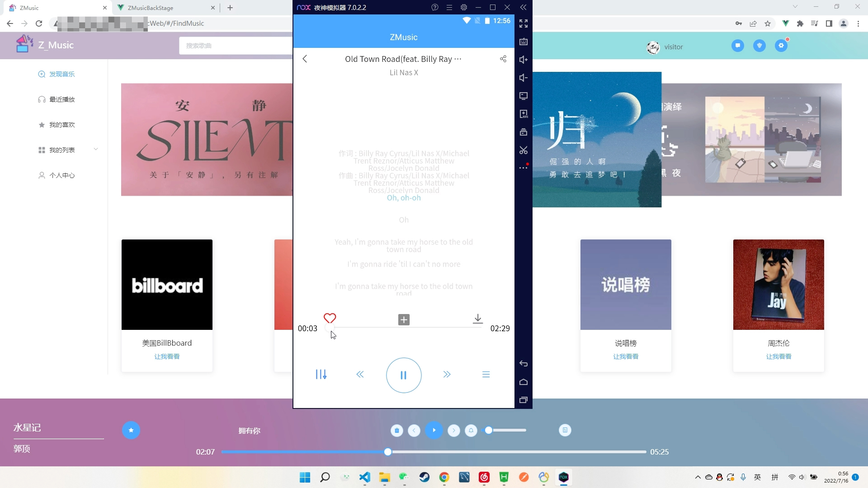Bookmark page with Chrome star icon
The width and height of the screenshot is (868, 488).
[x=768, y=23]
